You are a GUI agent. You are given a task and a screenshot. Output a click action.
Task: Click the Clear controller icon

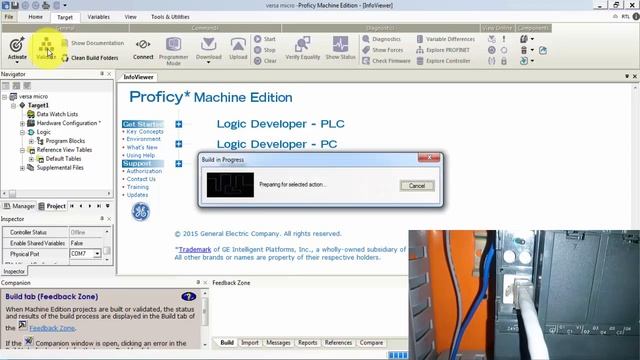pyautogui.click(x=258, y=61)
